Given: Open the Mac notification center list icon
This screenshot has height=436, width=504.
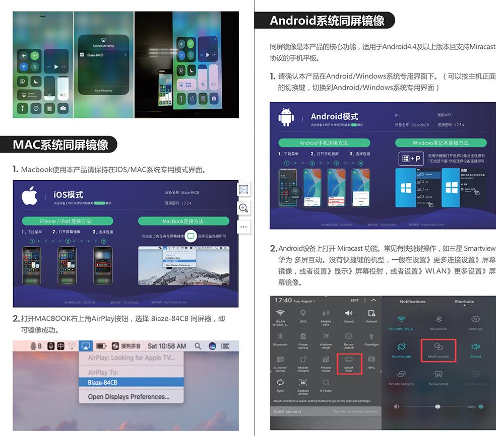Looking at the screenshot, I should tap(225, 346).
